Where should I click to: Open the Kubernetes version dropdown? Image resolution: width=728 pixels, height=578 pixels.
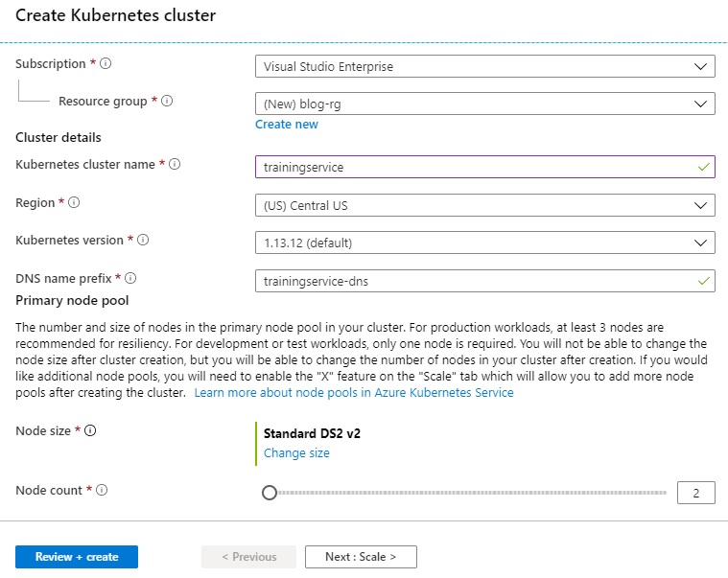pos(484,243)
